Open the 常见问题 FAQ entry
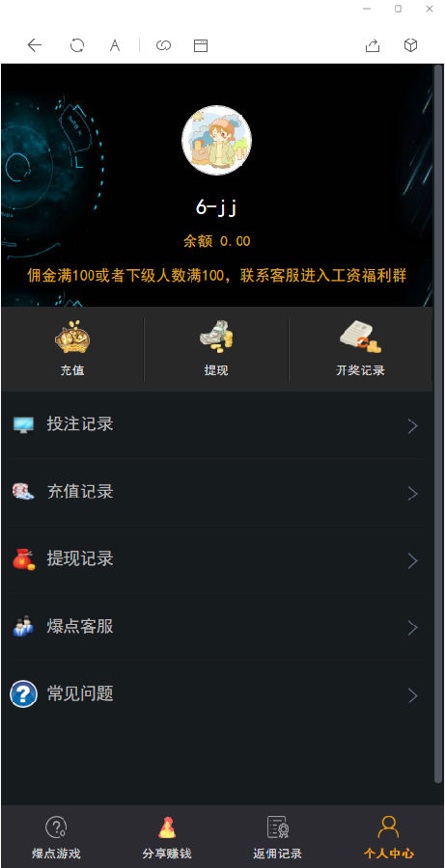This screenshot has height=868, width=445. pos(216,694)
